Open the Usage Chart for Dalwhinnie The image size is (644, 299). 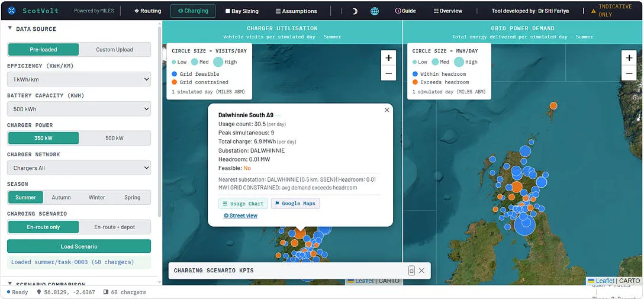[x=243, y=203]
